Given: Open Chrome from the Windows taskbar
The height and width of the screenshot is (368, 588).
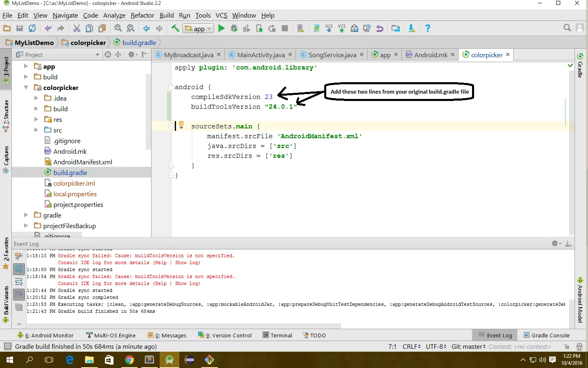Looking at the screenshot, I should pos(129,360).
